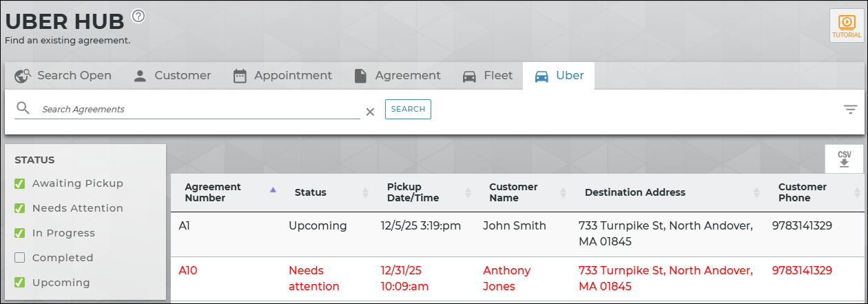Toggle the Needs Attention checkbox
This screenshot has width=868, height=304.
click(x=20, y=208)
